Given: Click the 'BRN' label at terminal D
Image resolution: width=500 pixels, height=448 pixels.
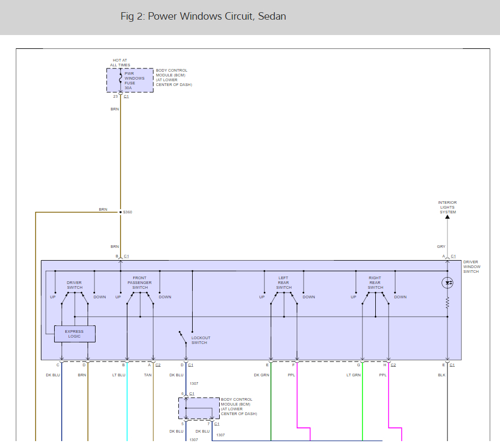Looking at the screenshot, I should [x=82, y=375].
